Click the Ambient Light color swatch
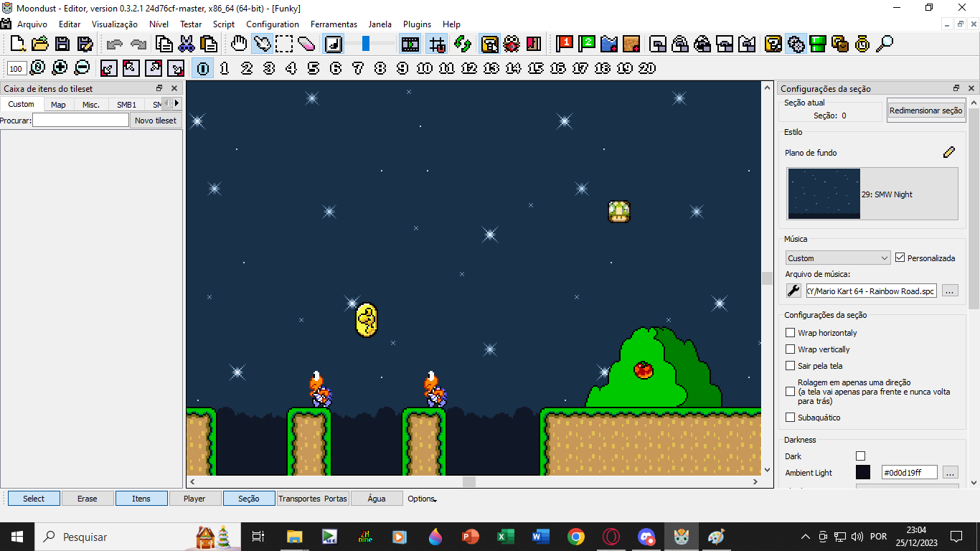Screen dimensions: 980x551 pos(863,472)
